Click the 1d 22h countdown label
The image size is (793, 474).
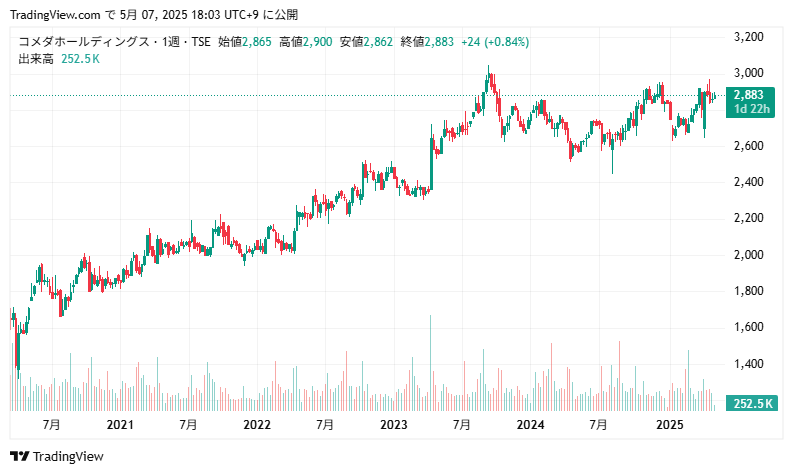point(751,109)
